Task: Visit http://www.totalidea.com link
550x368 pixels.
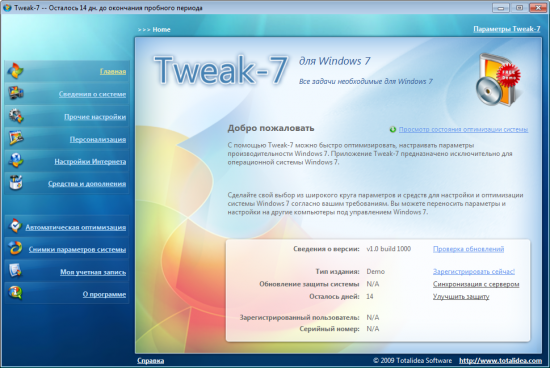Action: [501, 361]
